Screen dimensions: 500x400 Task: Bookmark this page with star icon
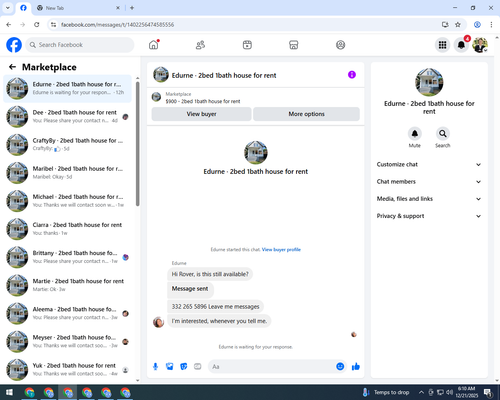(458, 25)
